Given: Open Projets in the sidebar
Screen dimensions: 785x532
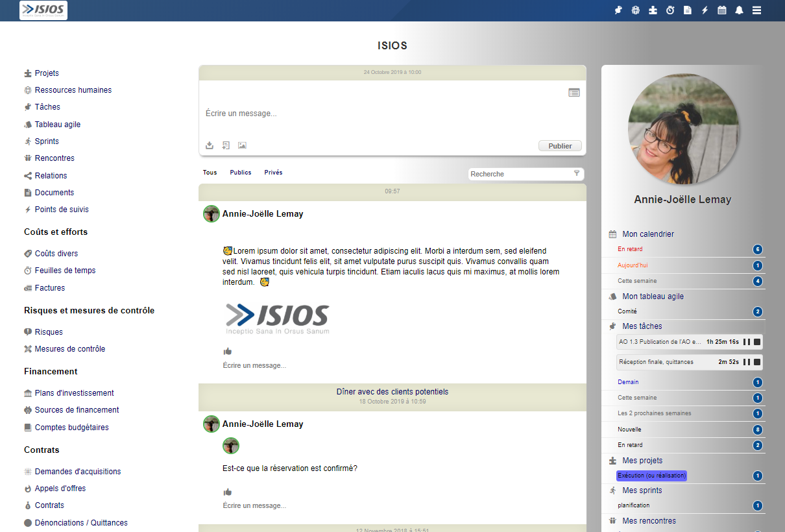Looking at the screenshot, I should pyautogui.click(x=47, y=73).
